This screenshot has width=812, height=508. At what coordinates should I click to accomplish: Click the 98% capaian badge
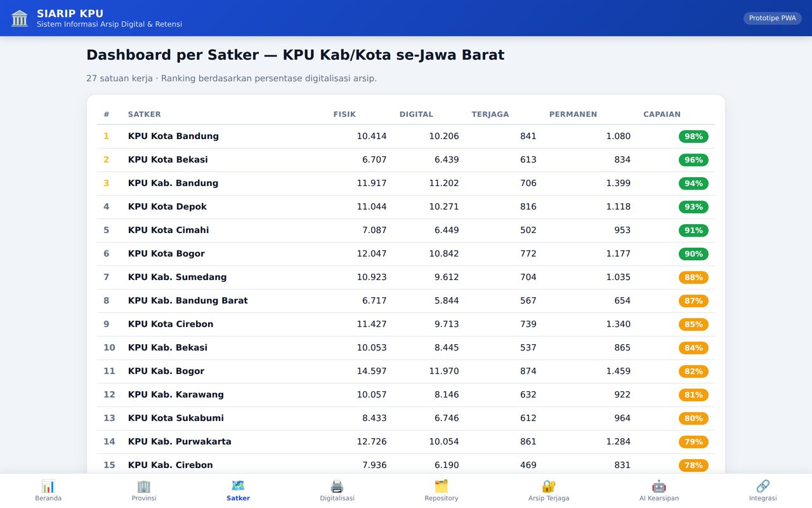coord(693,137)
